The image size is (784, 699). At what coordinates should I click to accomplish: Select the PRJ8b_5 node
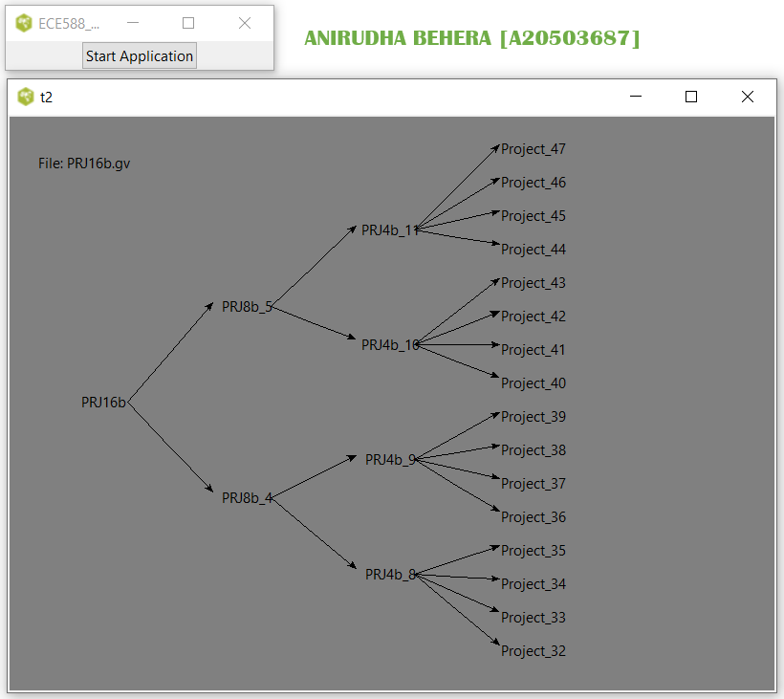[x=247, y=307]
